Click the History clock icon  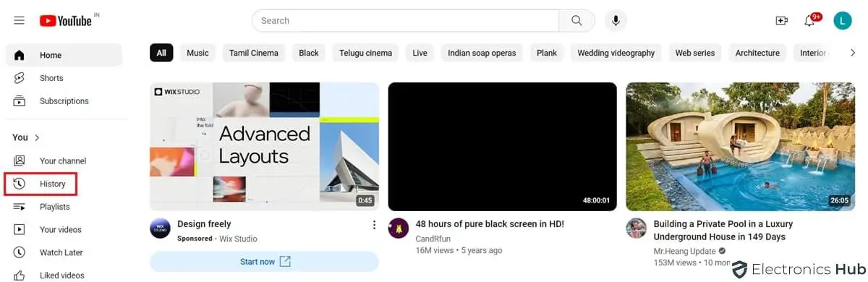pyautogui.click(x=20, y=184)
